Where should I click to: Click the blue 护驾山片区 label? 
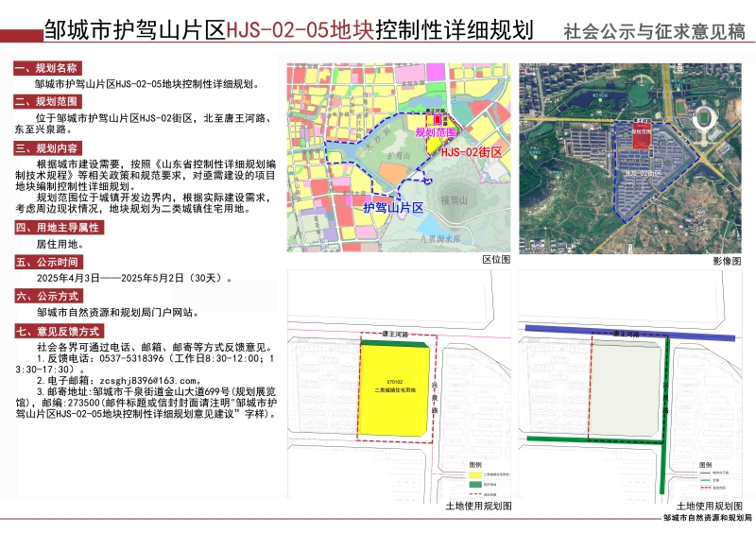tap(393, 208)
